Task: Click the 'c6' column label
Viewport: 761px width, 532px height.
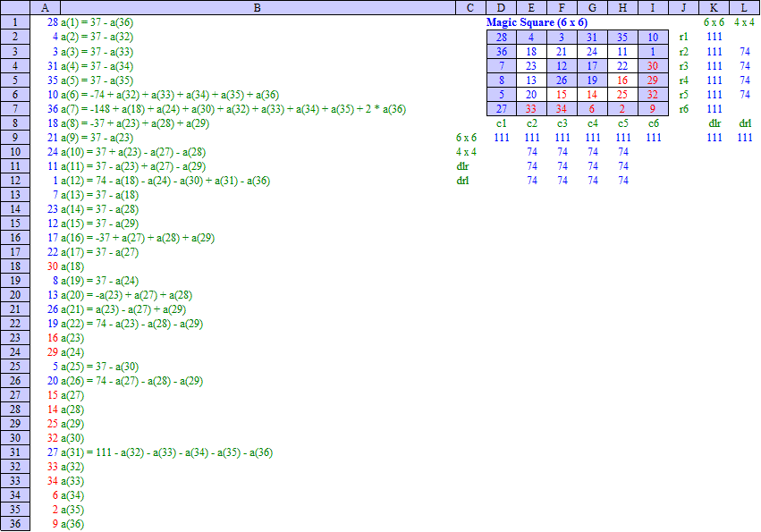Action: tap(654, 123)
